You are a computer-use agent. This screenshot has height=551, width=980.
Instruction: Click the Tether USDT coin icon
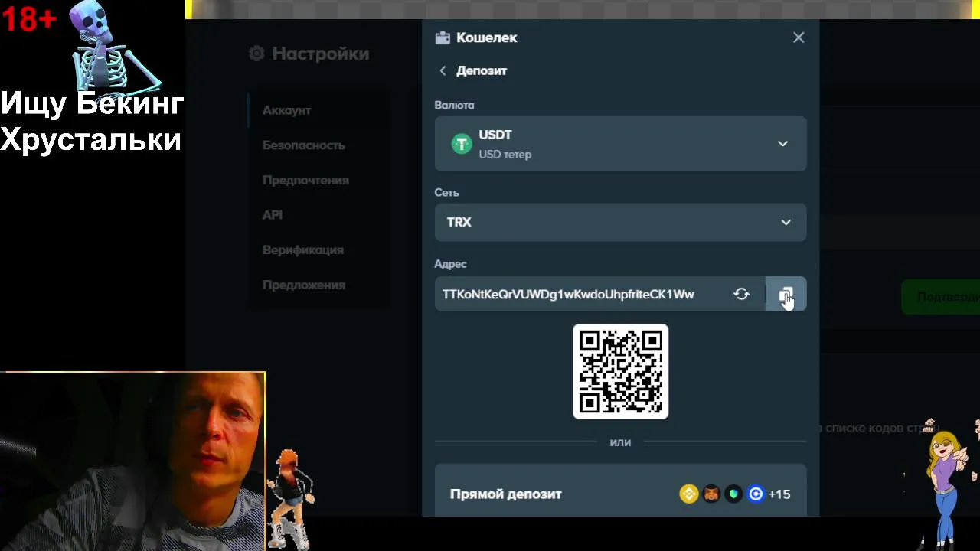coord(462,144)
